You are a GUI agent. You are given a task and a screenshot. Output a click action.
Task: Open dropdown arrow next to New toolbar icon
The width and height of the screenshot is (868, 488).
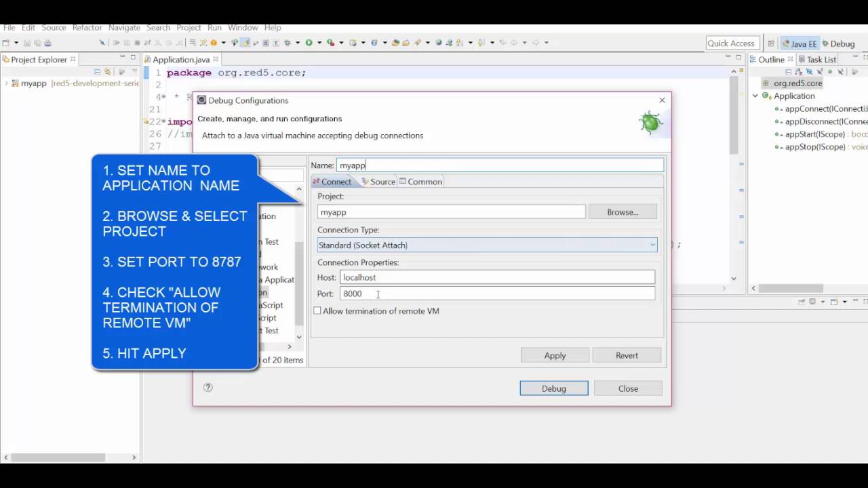16,42
